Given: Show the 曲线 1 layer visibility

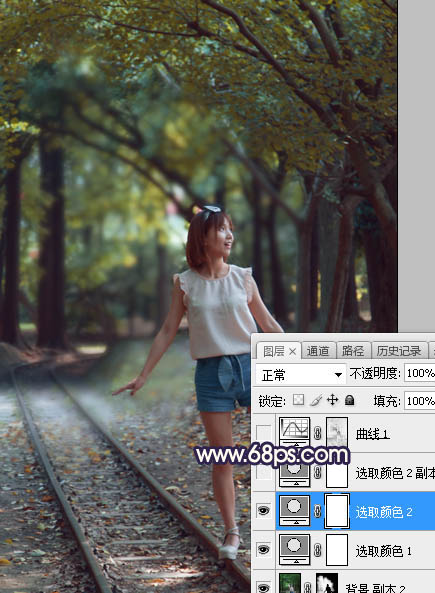Looking at the screenshot, I should pyautogui.click(x=263, y=433).
